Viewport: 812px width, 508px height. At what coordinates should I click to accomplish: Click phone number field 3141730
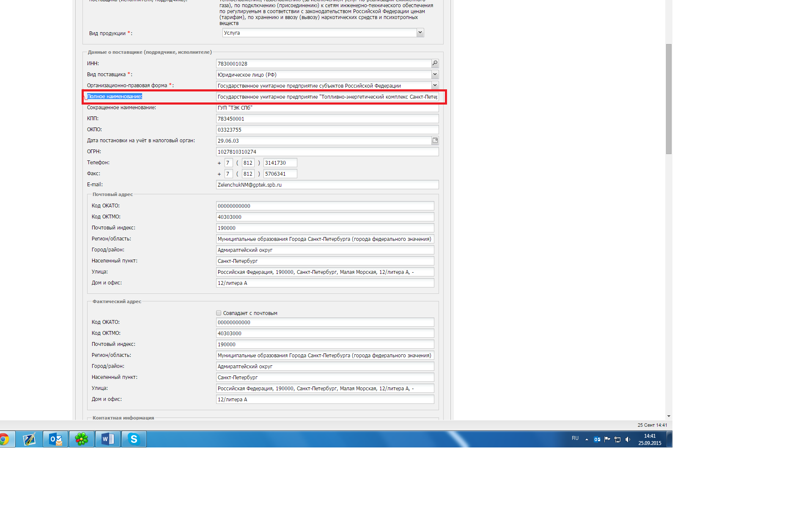[280, 163]
